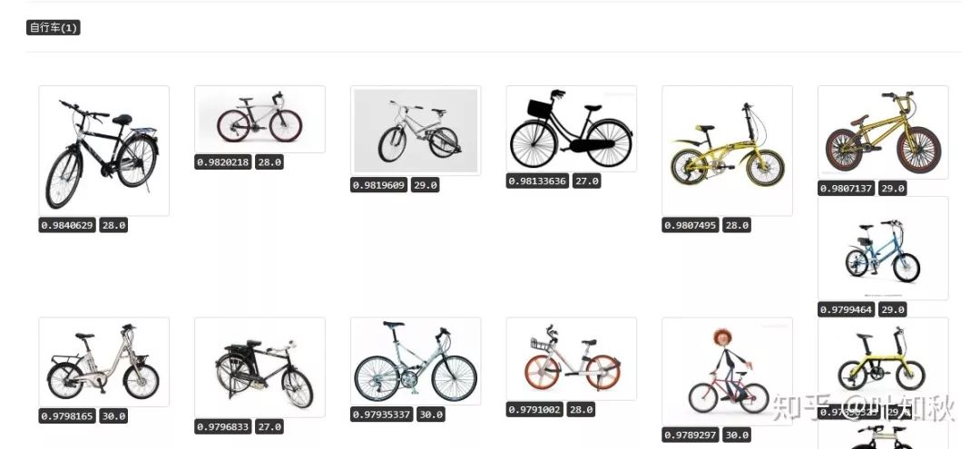Open the cartoon character riding bicycle image
Image resolution: width=980 pixels, height=449 pixels.
tap(727, 371)
